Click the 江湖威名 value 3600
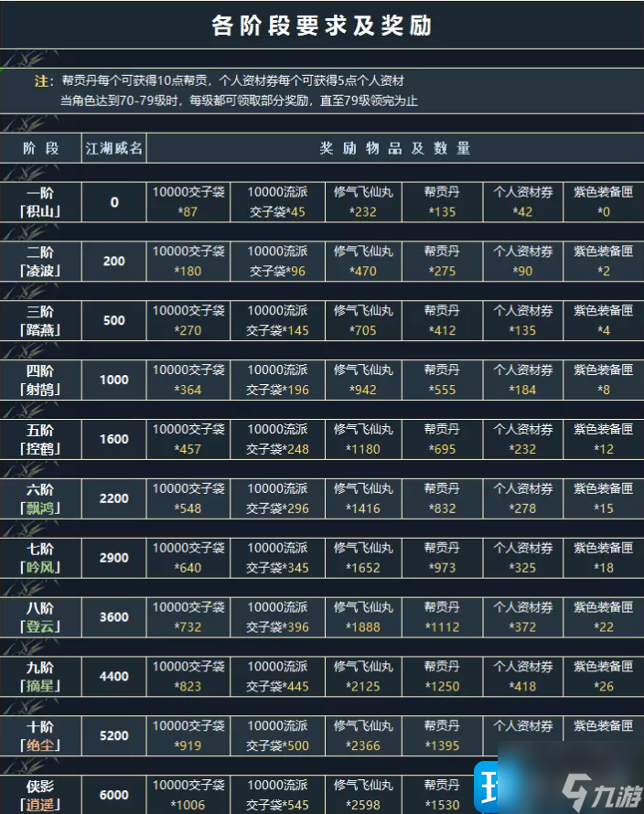Screen dimensions: 644x814 (x=113, y=616)
